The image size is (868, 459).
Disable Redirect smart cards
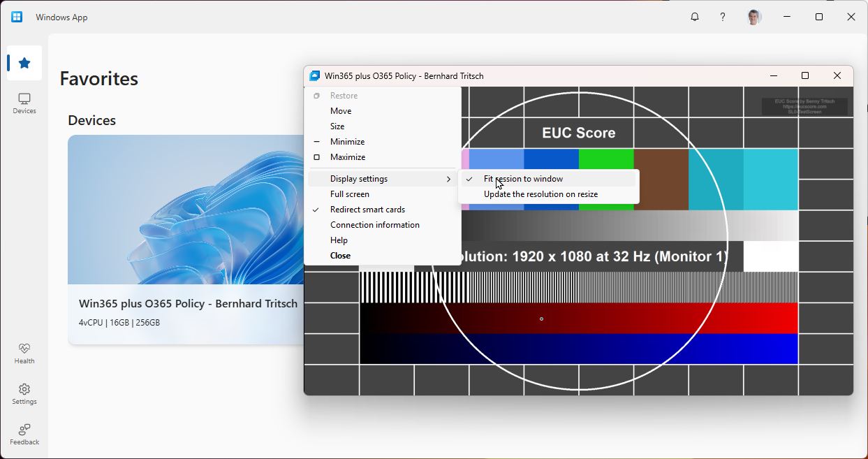coord(367,209)
